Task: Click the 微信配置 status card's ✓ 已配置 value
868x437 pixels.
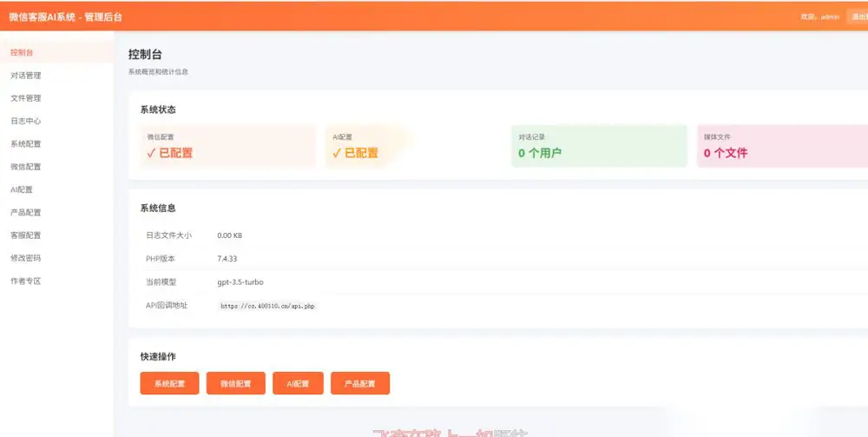Action: click(170, 154)
